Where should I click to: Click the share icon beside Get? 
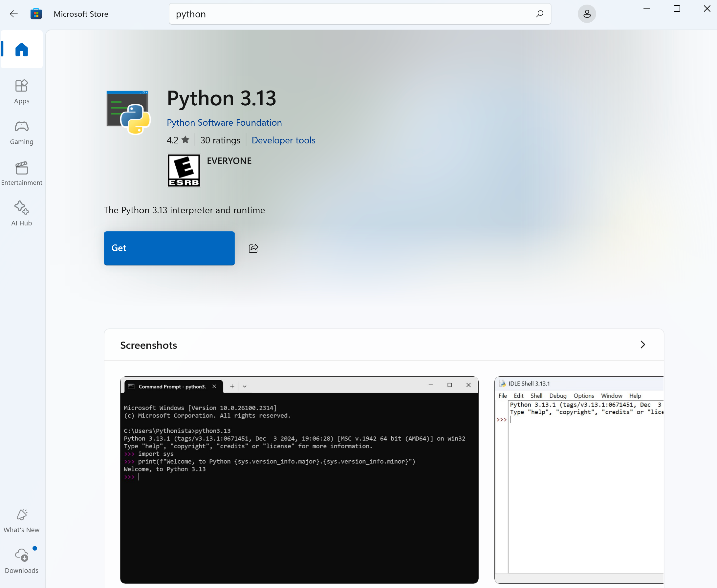253,248
